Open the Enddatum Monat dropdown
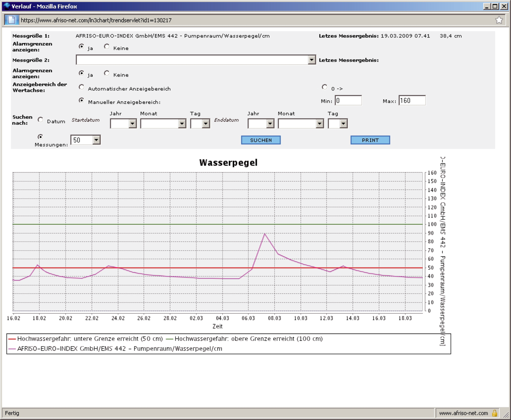The width and height of the screenshot is (511, 420). [x=319, y=124]
